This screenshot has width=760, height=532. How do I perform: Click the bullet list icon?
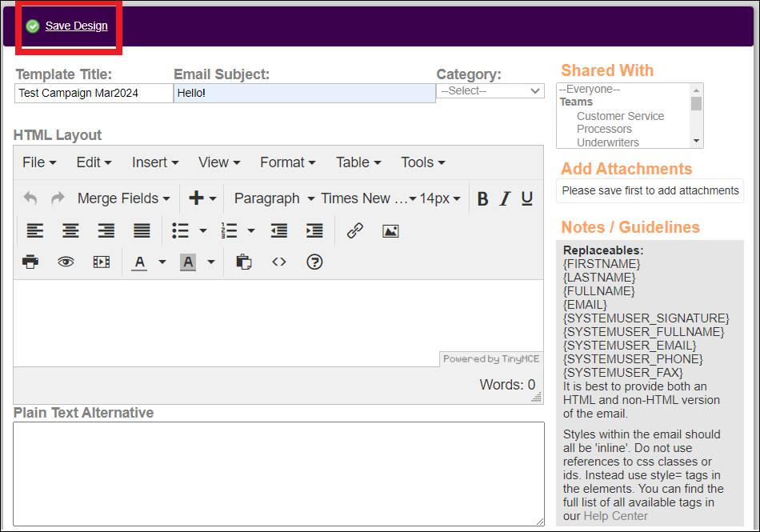180,230
